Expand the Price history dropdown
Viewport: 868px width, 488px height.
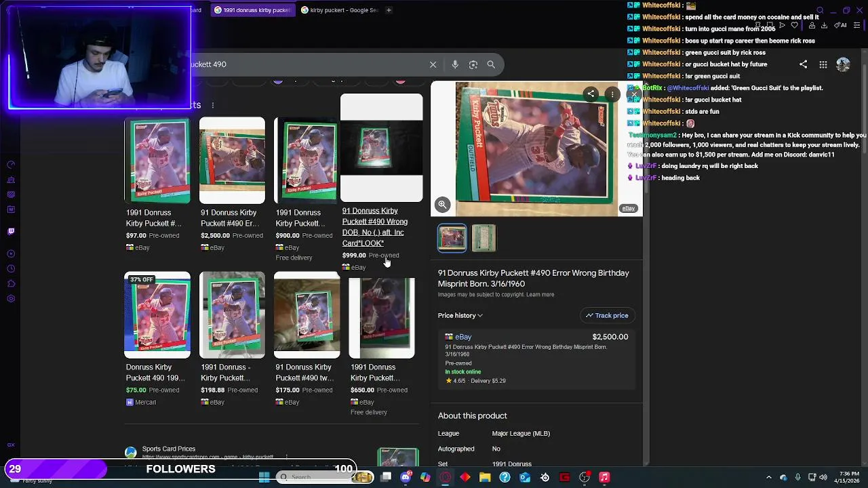[x=460, y=315]
